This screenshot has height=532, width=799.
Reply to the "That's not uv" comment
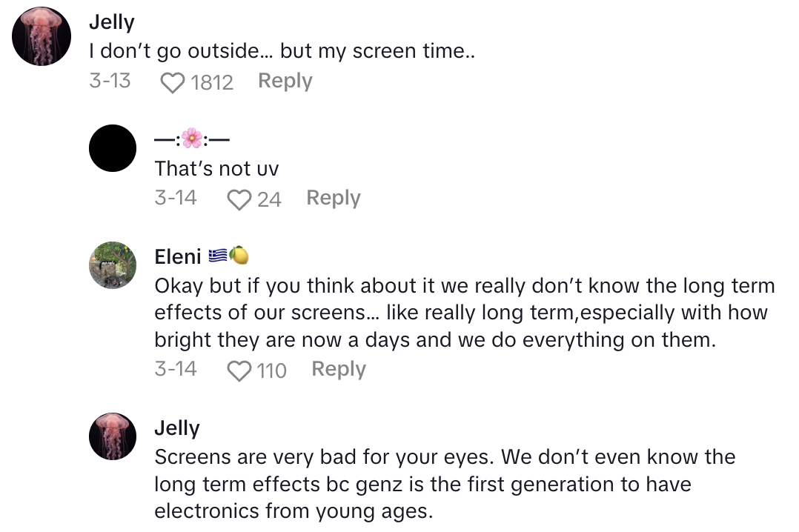333,198
